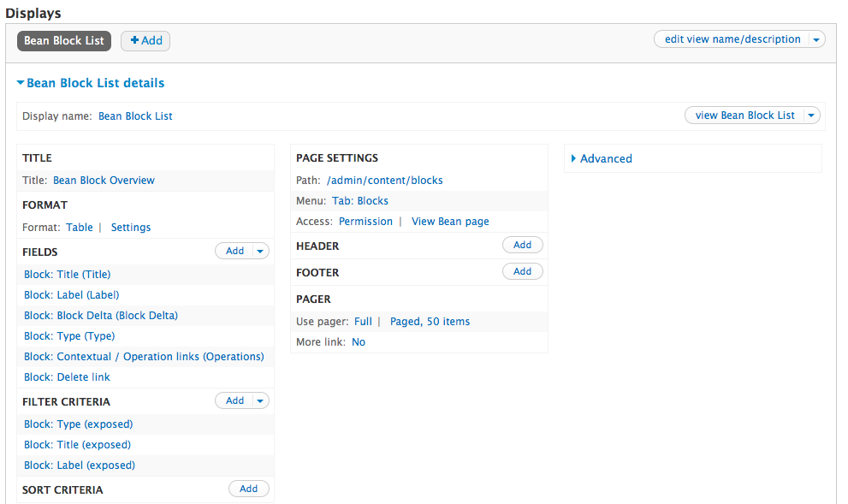The image size is (848, 504).
Task: Click the Displays heading text
Action: pyautogui.click(x=33, y=14)
